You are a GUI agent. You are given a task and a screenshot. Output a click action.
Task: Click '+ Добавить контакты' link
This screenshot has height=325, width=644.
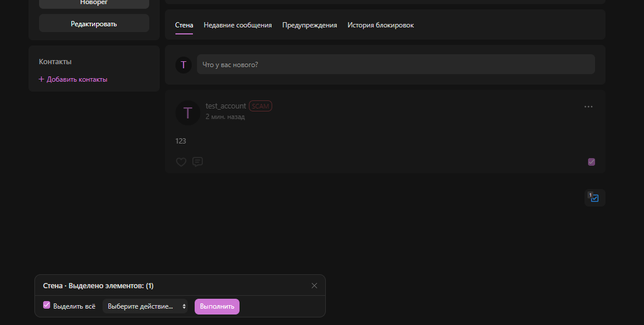tap(73, 79)
